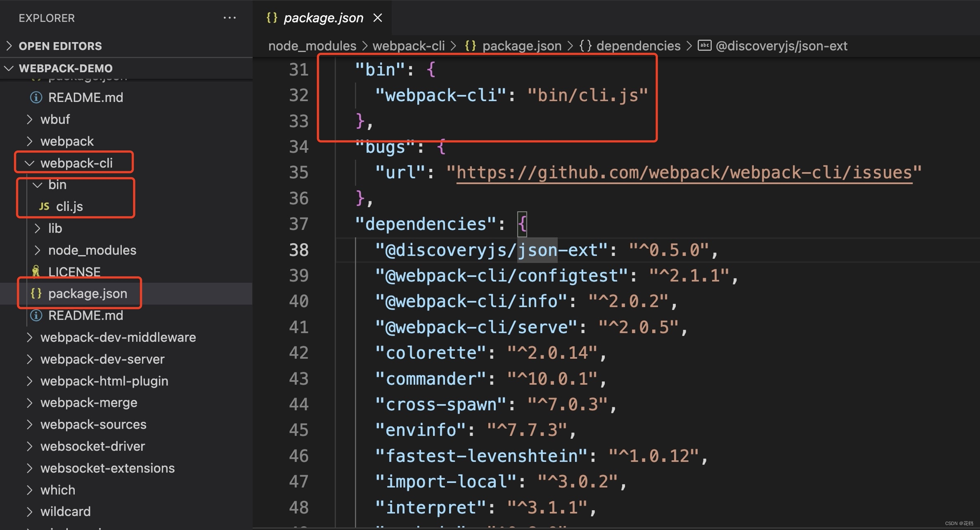This screenshot has height=530, width=980.
Task: Click the key icon beside LICENSE
Action: coord(36,272)
